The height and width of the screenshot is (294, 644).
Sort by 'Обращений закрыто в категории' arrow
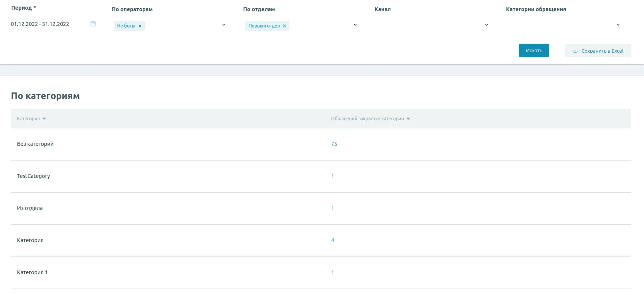(x=408, y=119)
